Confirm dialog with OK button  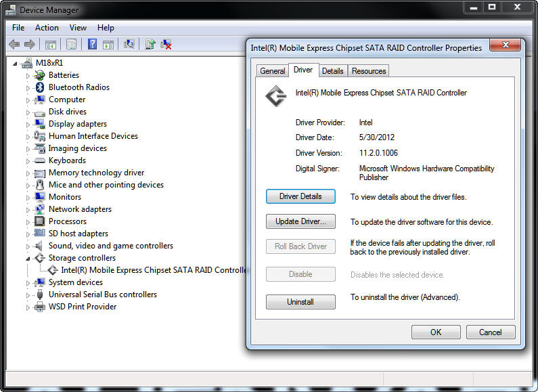pos(436,332)
